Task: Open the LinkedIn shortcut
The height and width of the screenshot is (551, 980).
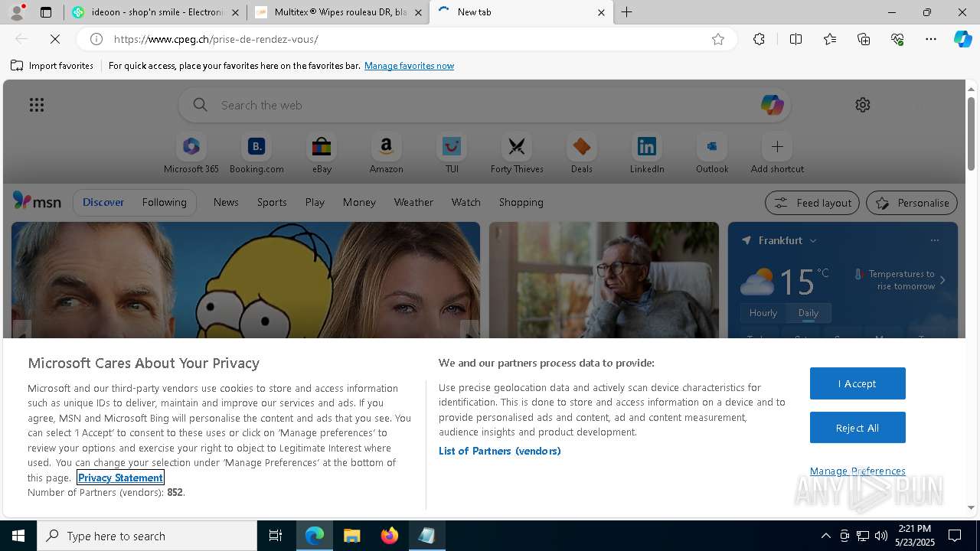Action: click(647, 154)
